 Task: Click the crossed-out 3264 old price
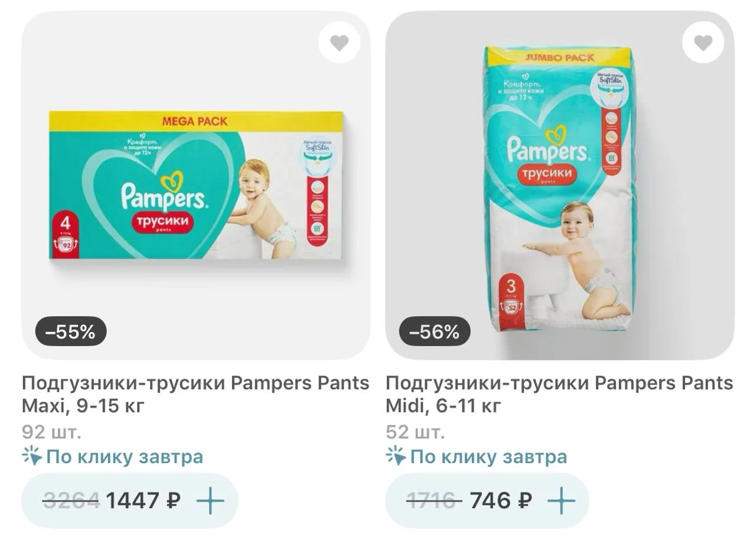coord(71,501)
